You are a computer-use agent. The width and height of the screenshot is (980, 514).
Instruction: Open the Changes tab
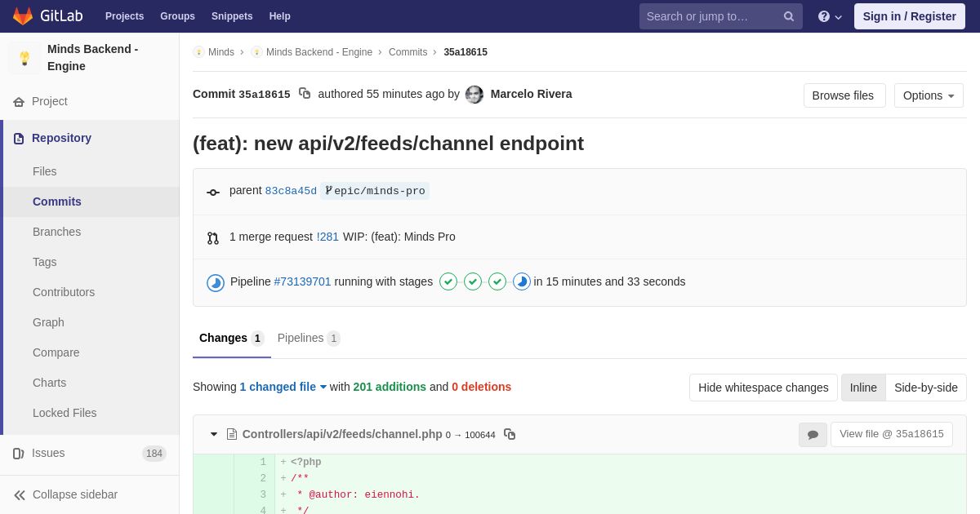[x=232, y=339]
